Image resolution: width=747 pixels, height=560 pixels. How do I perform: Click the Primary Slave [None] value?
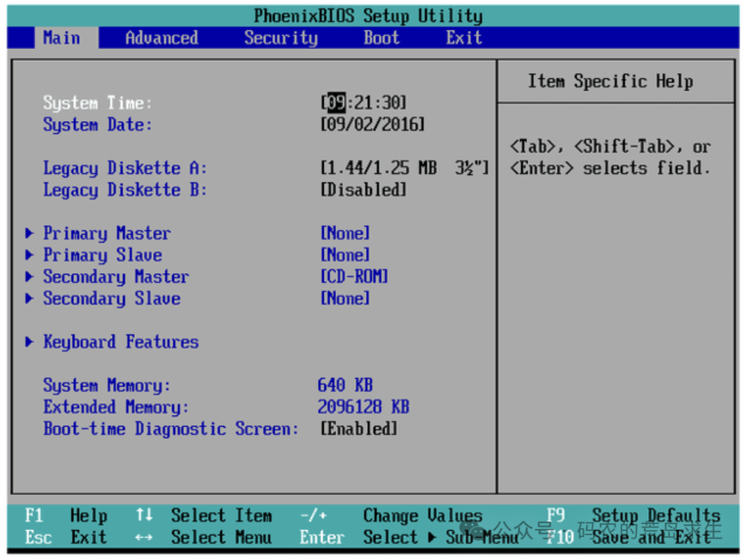click(x=345, y=254)
